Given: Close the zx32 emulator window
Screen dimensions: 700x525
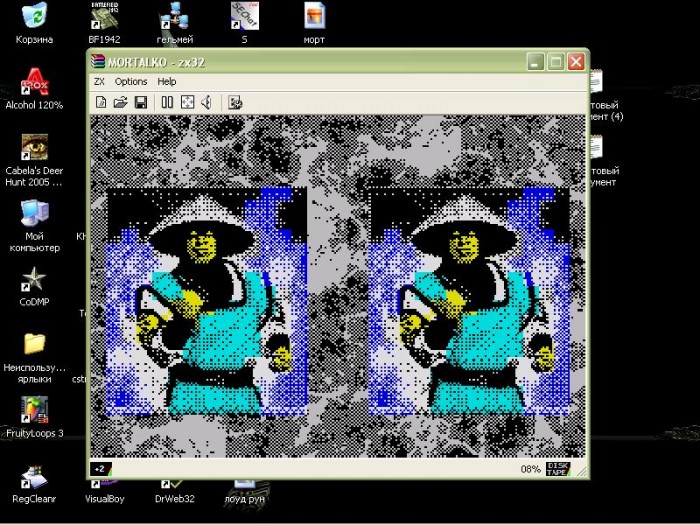Looking at the screenshot, I should (x=576, y=62).
